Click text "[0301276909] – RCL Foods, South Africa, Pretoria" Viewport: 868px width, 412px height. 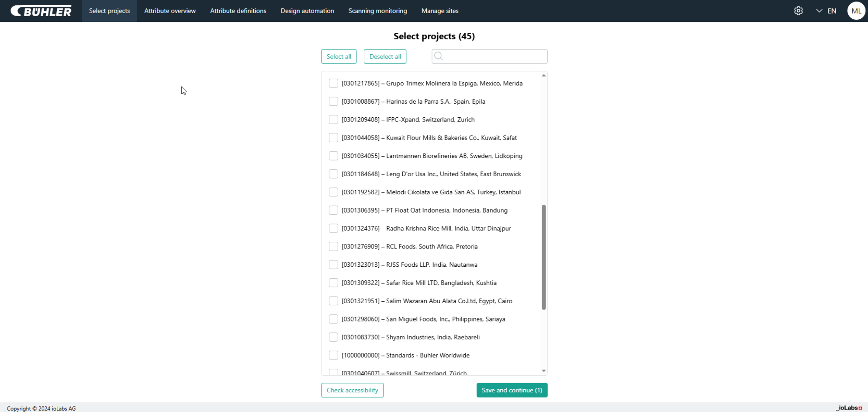[x=409, y=247]
